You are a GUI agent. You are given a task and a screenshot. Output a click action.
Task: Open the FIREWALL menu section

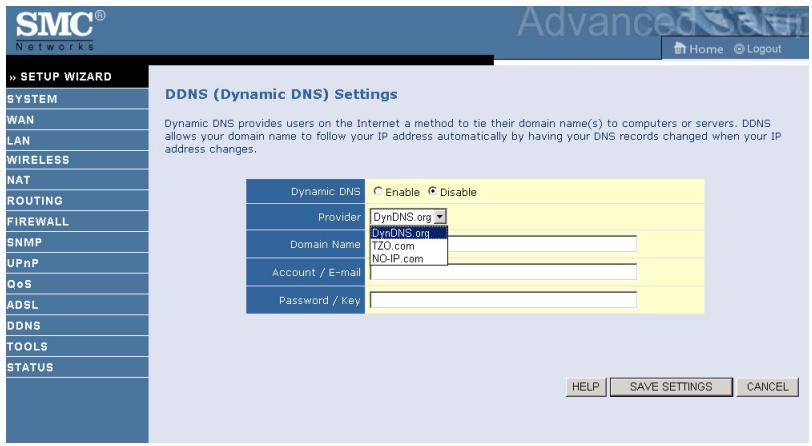click(x=77, y=221)
